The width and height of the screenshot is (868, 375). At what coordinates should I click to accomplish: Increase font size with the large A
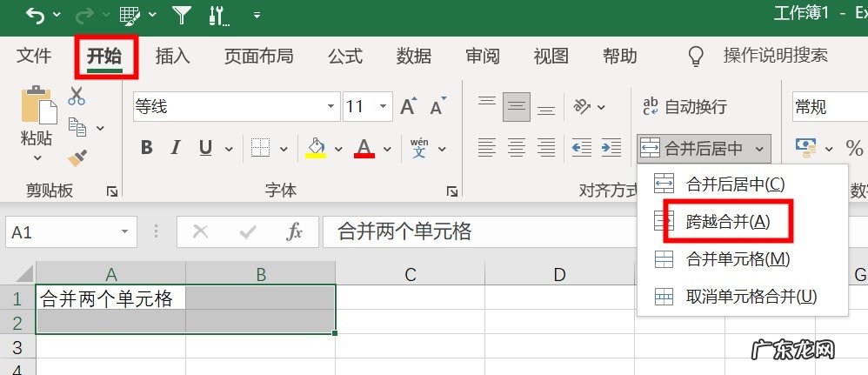pos(409,106)
